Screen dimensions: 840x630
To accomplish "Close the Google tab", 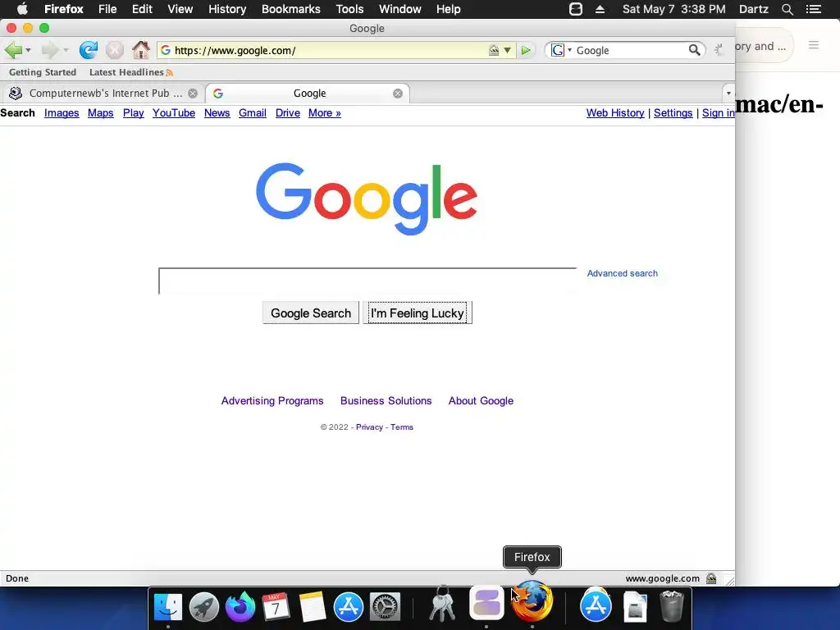I will [398, 94].
